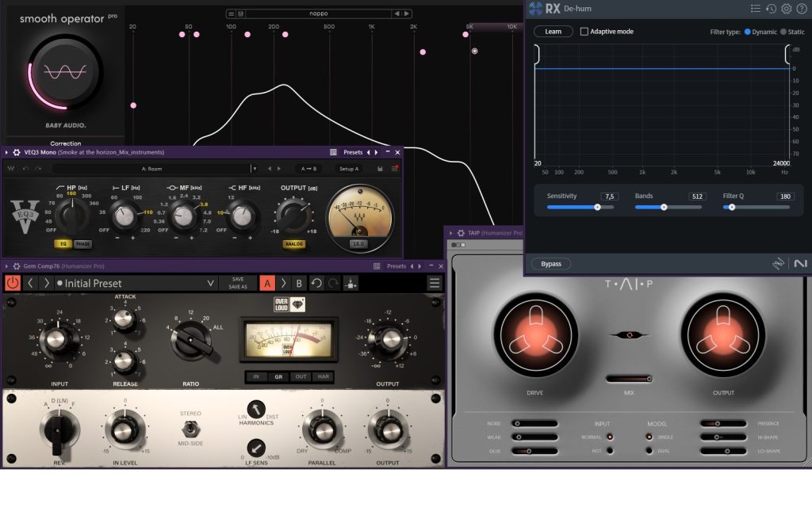Toggle EQ button in VEQ3

(63, 243)
